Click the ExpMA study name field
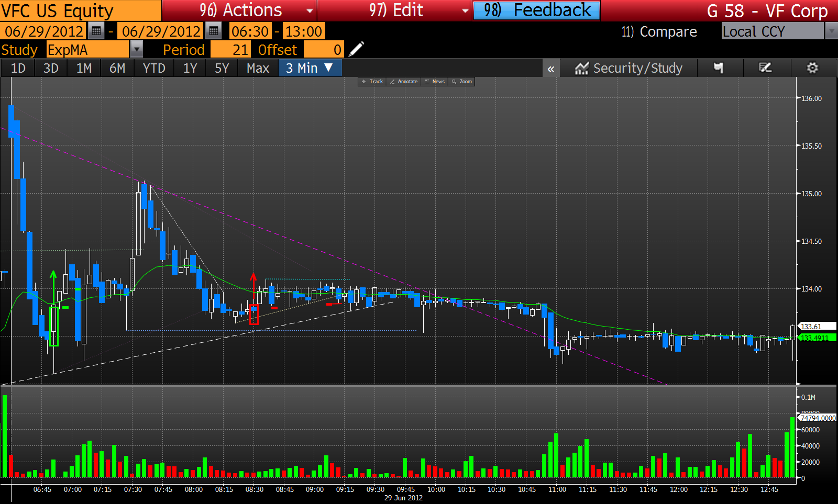Viewport: 838px width, 504px height. [87, 50]
